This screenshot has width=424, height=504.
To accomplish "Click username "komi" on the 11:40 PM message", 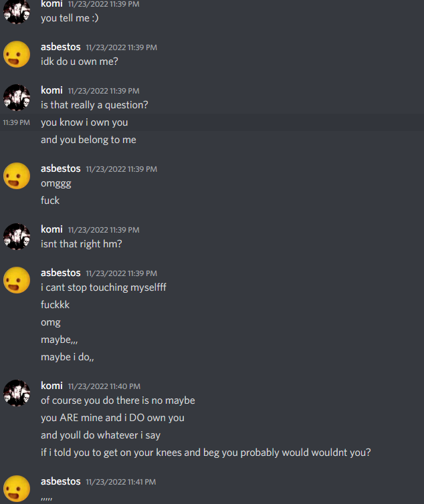I will pos(51,386).
